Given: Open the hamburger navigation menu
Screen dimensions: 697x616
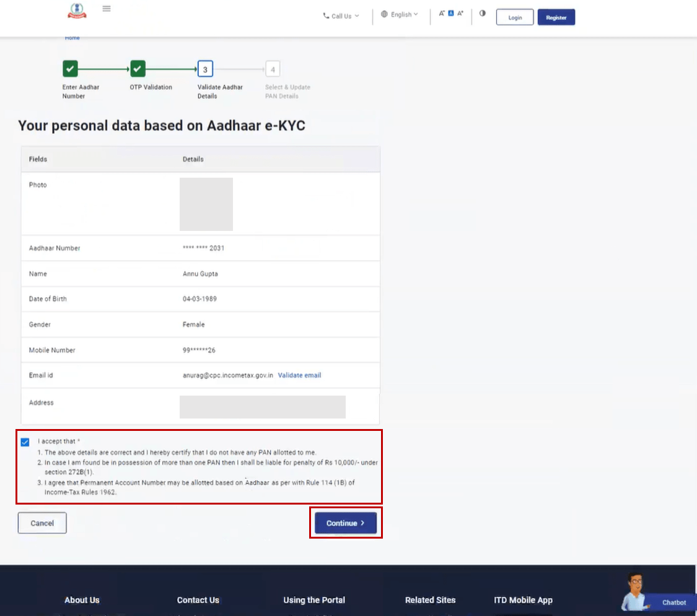Looking at the screenshot, I should coord(106,8).
